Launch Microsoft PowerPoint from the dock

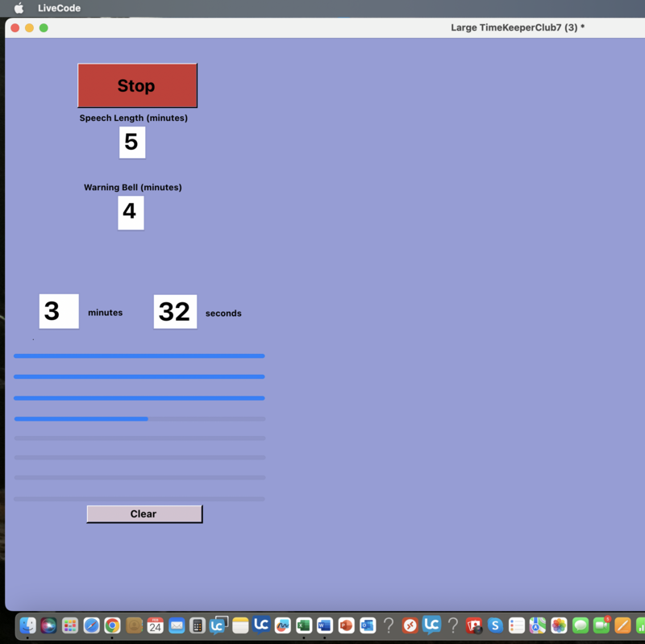tap(347, 625)
